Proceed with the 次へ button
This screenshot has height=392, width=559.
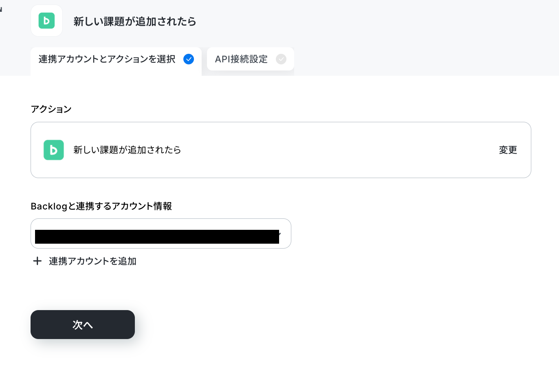point(83,324)
